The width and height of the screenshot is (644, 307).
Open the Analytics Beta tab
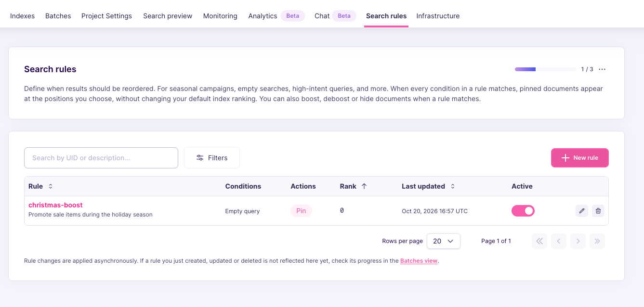pos(276,16)
